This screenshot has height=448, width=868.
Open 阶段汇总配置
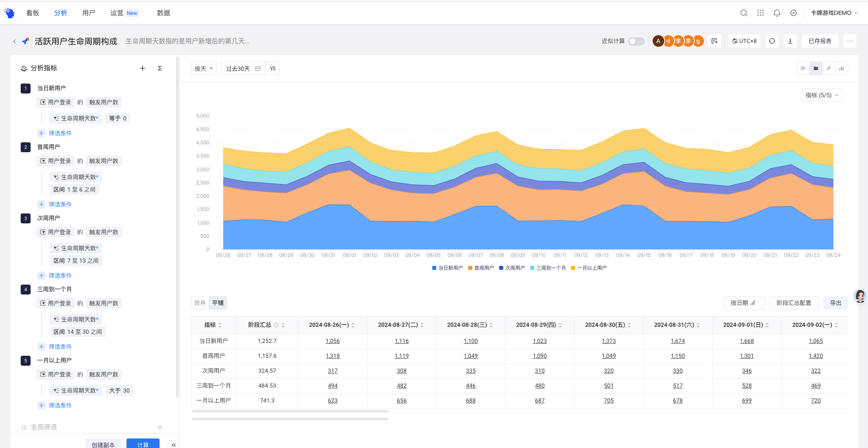pos(794,303)
